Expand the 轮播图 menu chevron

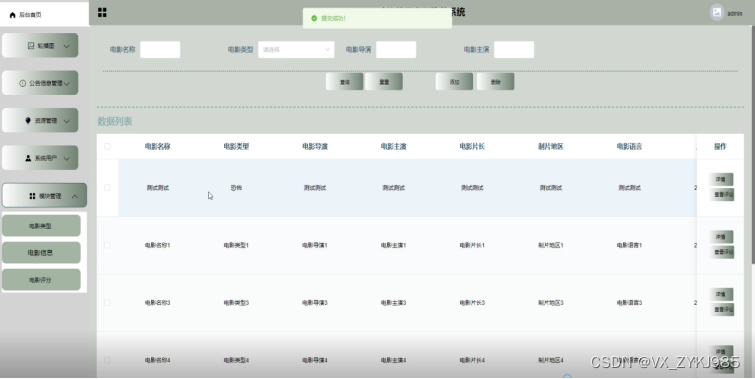pos(66,46)
